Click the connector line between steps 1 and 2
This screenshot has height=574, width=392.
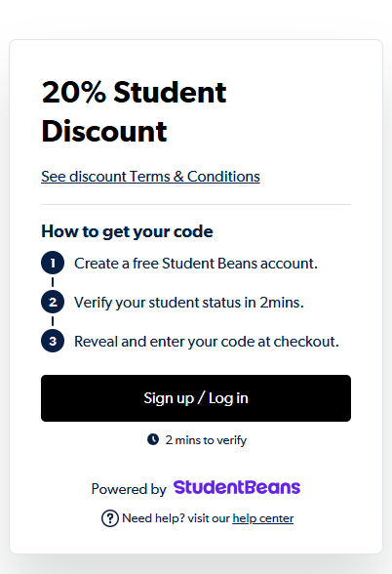(x=53, y=282)
